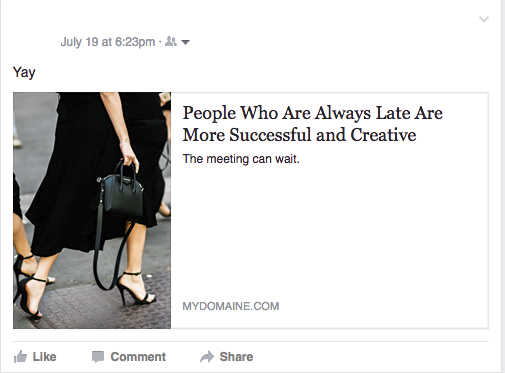Open the July 19 at 6:23pm timestamp
Image resolution: width=505 pixels, height=373 pixels.
point(108,42)
